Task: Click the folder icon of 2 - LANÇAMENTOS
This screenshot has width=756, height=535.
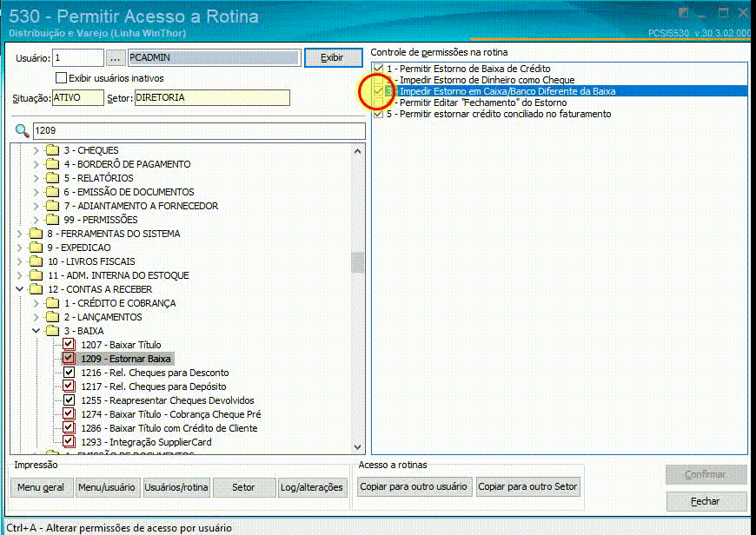Action: pos(52,317)
